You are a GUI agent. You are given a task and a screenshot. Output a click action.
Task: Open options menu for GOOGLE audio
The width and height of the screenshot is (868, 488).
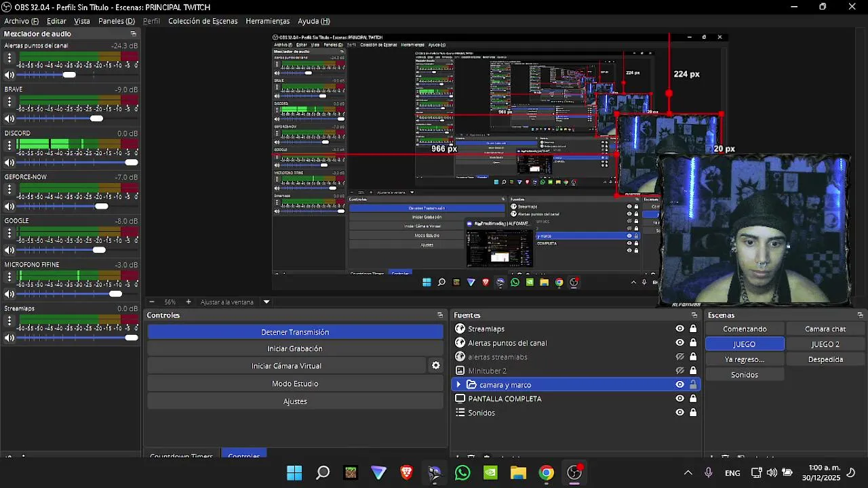click(x=9, y=233)
